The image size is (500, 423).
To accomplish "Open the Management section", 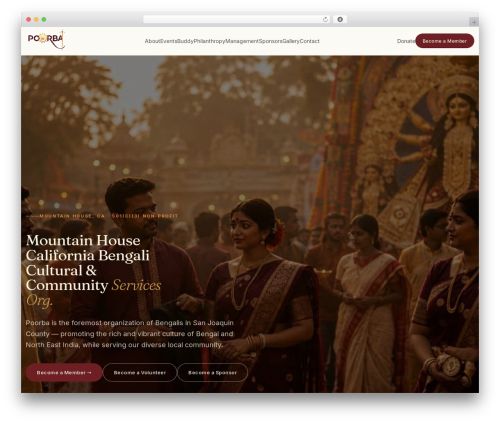I will tap(242, 41).
